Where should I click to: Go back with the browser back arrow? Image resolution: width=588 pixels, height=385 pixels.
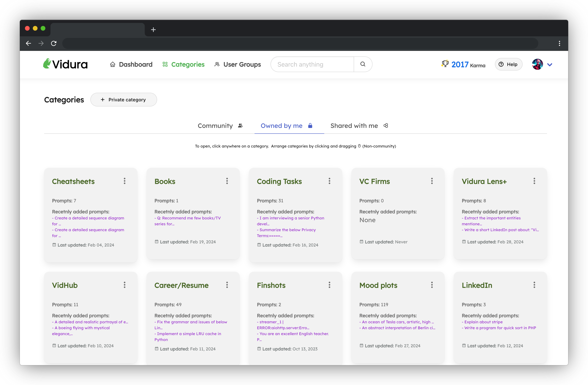28,43
